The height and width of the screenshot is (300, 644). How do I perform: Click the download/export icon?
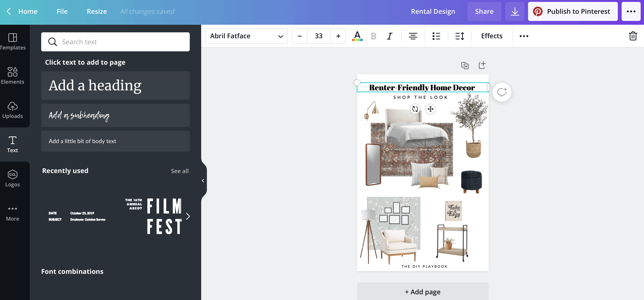coord(515,11)
